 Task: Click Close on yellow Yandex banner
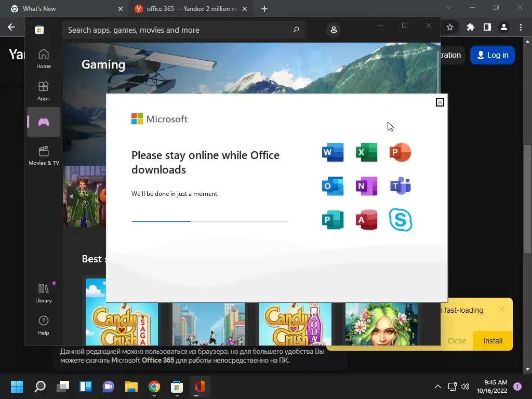click(x=457, y=341)
